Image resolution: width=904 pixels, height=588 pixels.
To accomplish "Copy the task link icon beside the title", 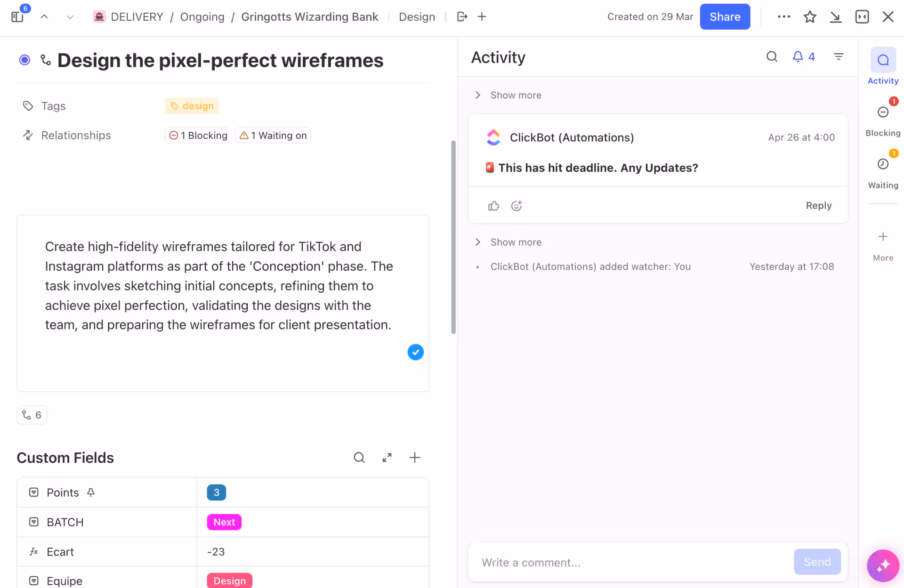I will pyautogui.click(x=46, y=60).
